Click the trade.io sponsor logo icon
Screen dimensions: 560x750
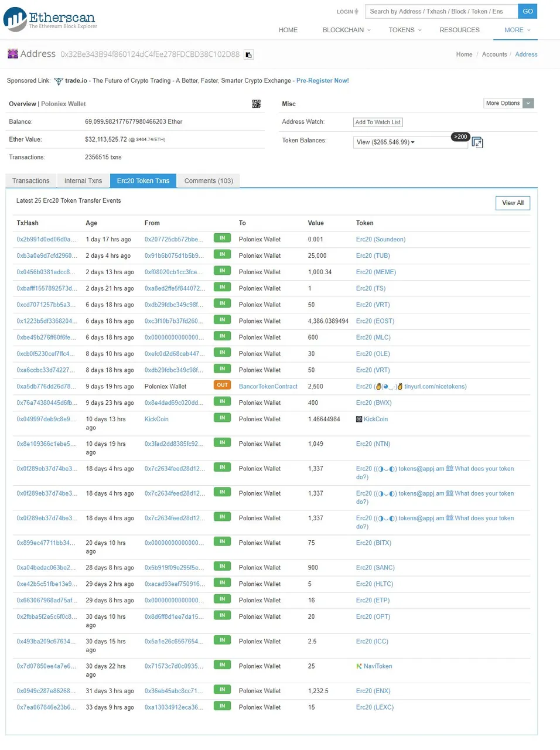58,81
